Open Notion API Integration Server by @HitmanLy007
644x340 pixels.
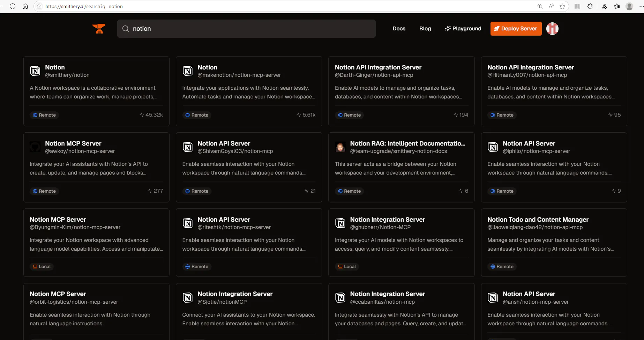pos(554,91)
